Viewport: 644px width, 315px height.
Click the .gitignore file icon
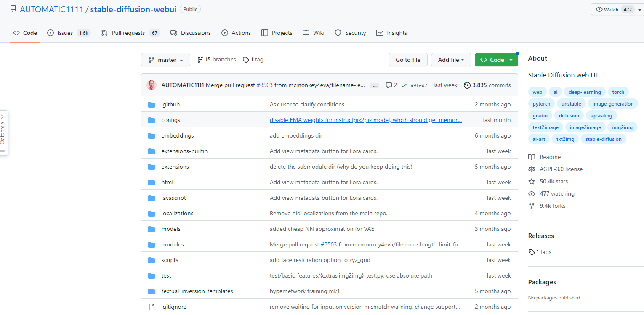[152, 307]
